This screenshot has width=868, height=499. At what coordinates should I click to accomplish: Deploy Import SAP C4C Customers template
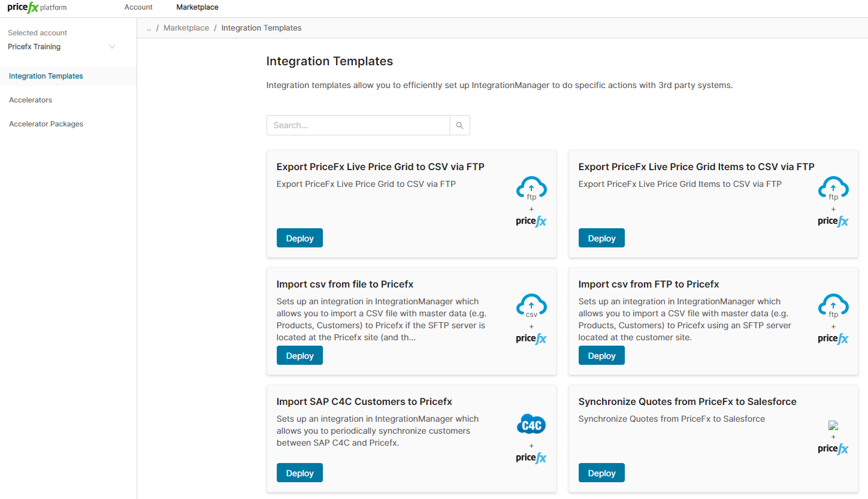300,473
